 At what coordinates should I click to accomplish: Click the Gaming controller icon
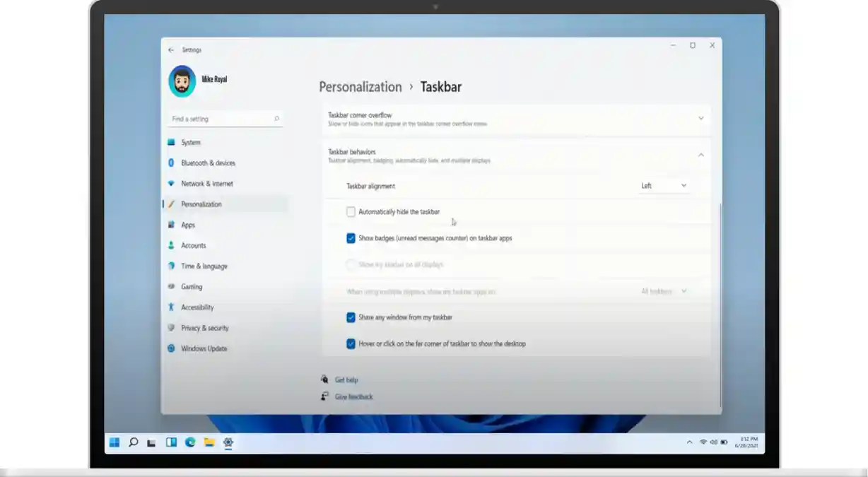click(x=171, y=286)
